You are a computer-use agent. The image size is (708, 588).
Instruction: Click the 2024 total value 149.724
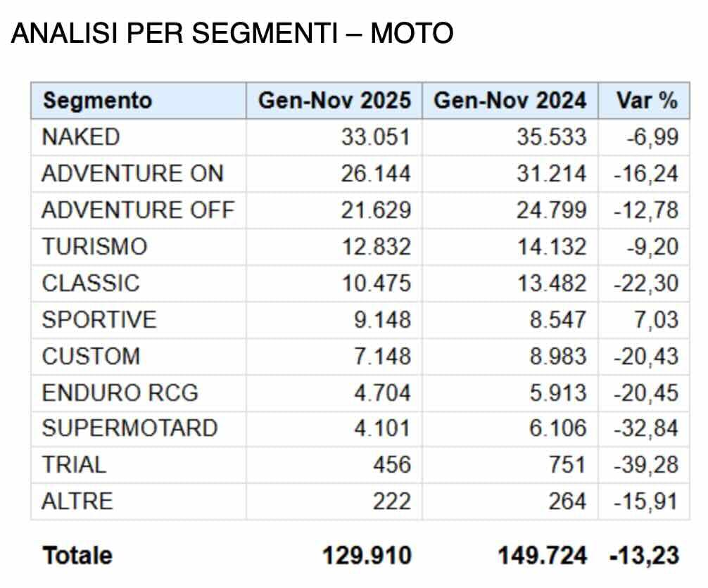[x=542, y=556]
